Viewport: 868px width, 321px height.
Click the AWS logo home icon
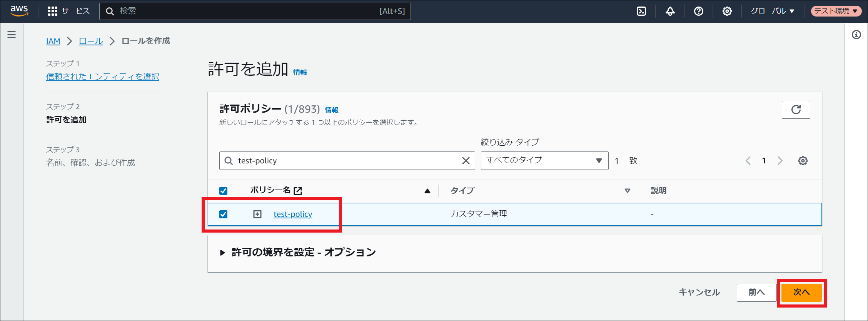19,11
